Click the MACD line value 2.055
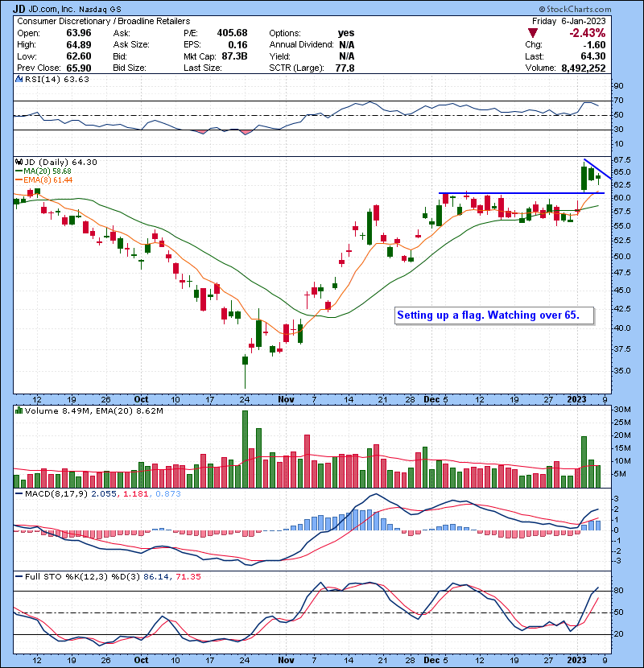The image size is (644, 668). coord(104,493)
